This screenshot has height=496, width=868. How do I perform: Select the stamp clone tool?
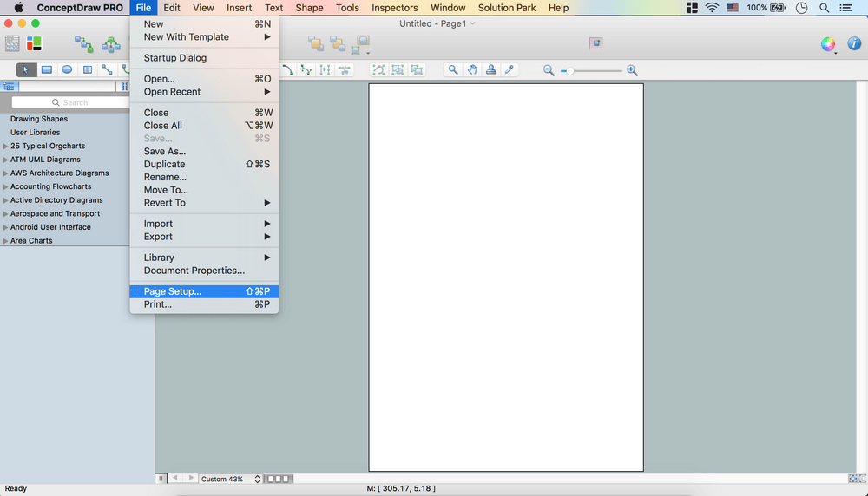491,70
